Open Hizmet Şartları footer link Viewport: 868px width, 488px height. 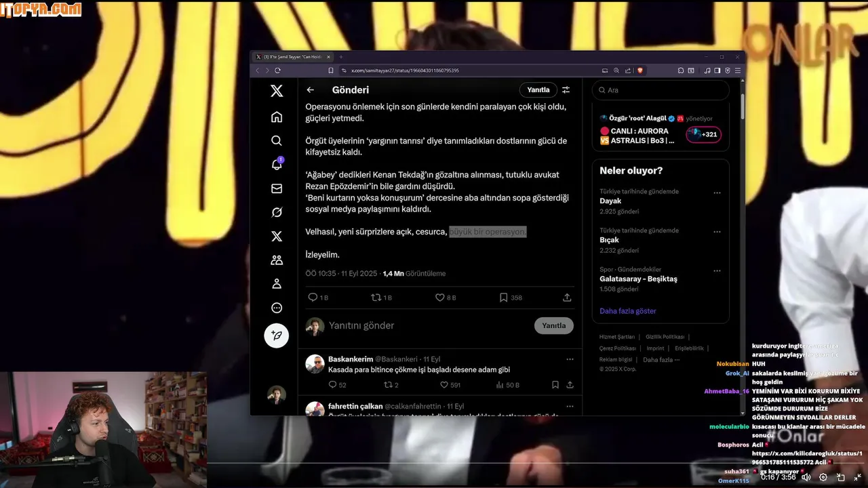pos(617,337)
